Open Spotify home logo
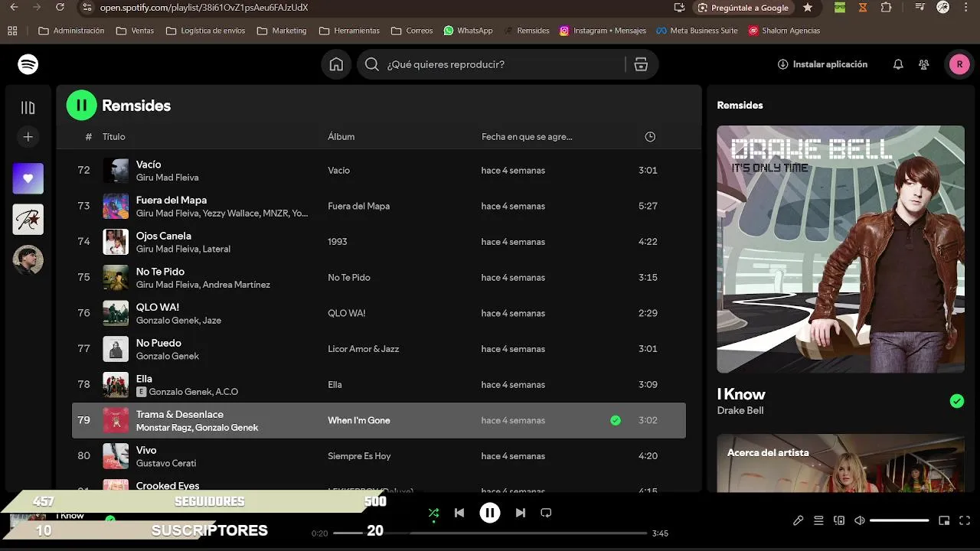 point(28,64)
